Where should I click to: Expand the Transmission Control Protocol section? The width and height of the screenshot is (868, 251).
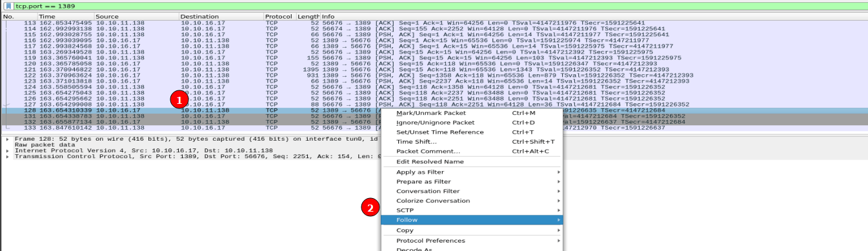7,156
